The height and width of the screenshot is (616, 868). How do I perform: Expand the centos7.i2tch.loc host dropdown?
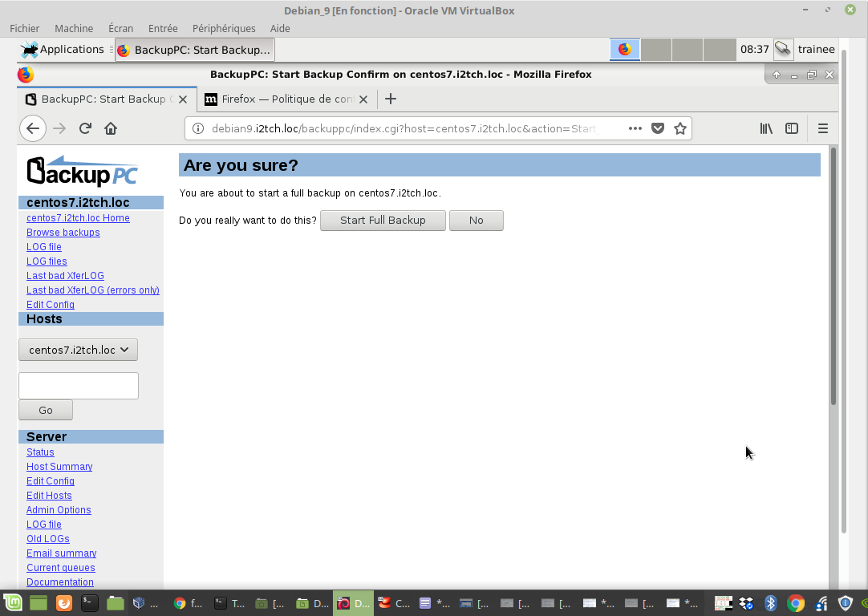pos(78,350)
